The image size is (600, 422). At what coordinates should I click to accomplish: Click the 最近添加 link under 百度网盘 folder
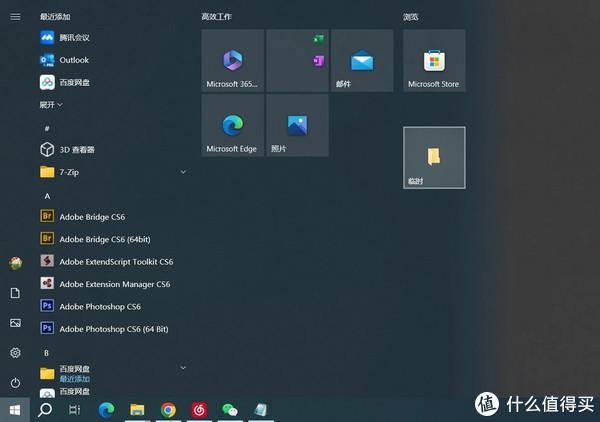point(75,378)
